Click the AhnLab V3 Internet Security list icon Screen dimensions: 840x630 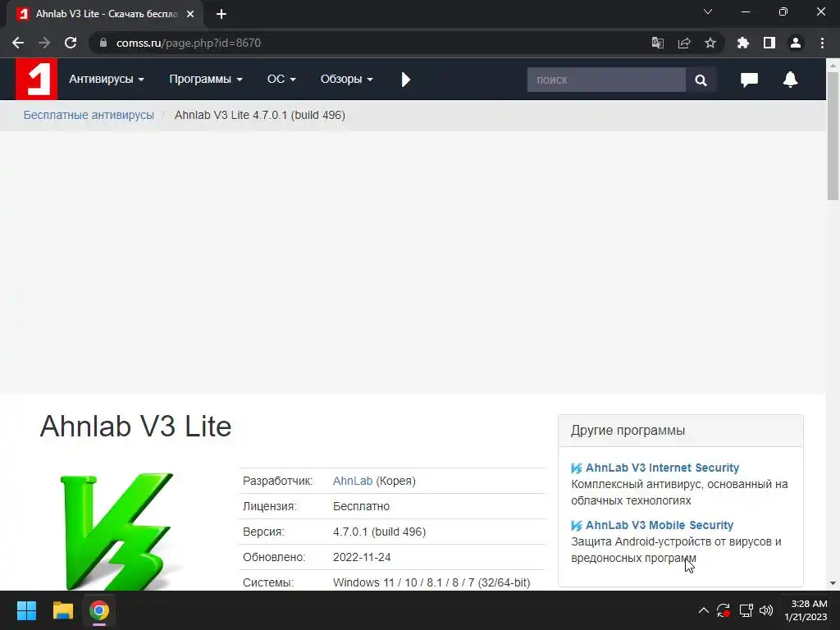pos(577,468)
